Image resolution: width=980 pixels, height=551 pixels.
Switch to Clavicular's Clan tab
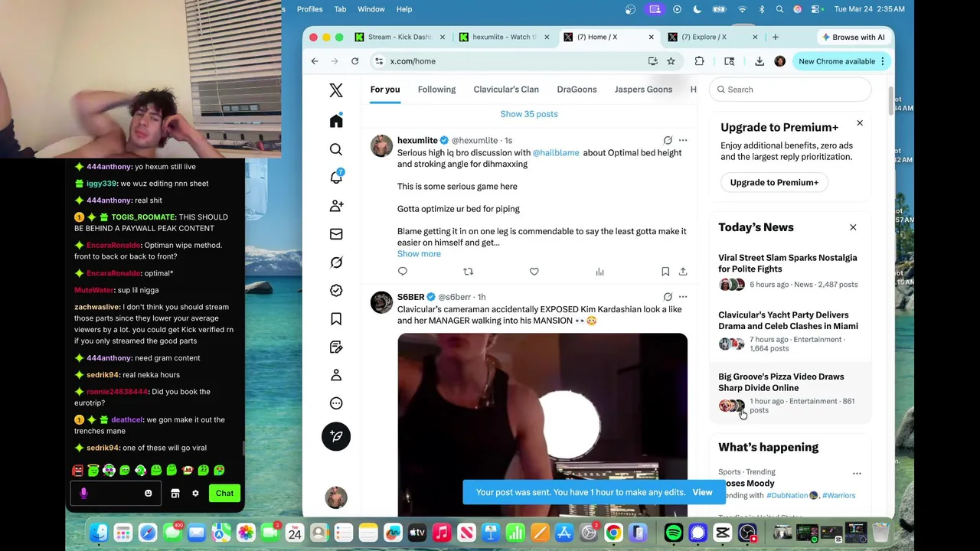tap(506, 90)
